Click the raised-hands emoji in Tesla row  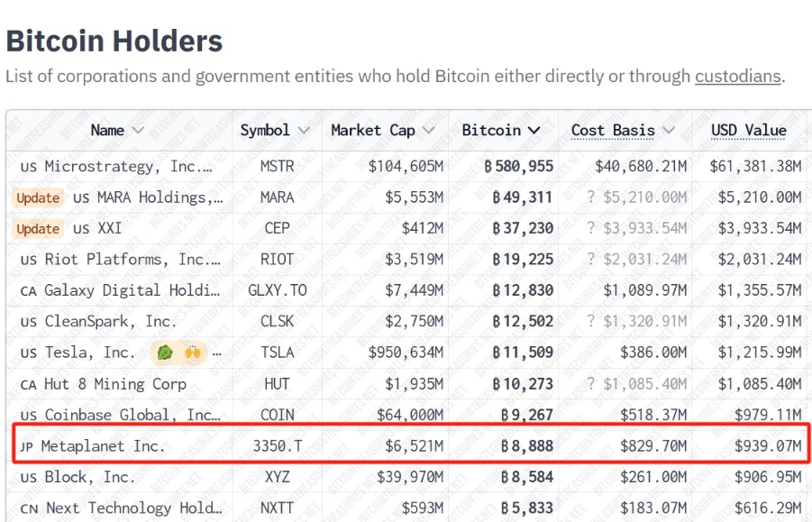[x=191, y=353]
